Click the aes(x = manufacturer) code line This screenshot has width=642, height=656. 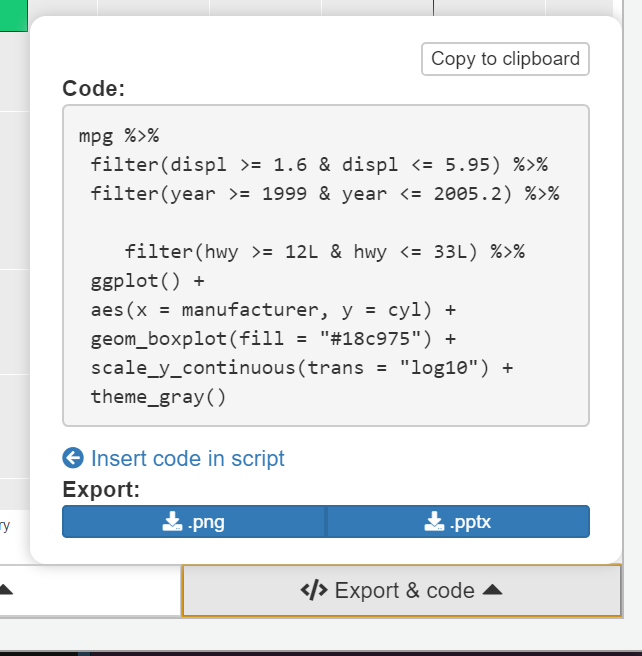[x=272, y=309]
